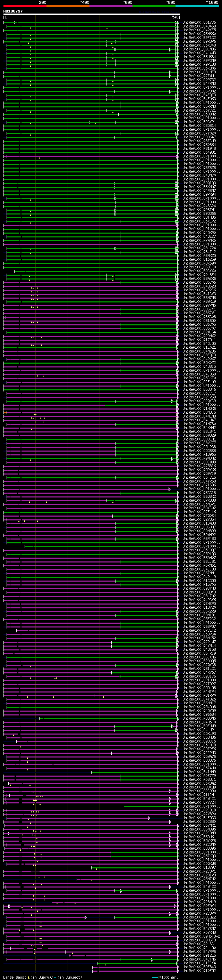This screenshot has width=222, height=980.
Task: Select the UniRef100_Q6CCI8 label
Action: 199,493
